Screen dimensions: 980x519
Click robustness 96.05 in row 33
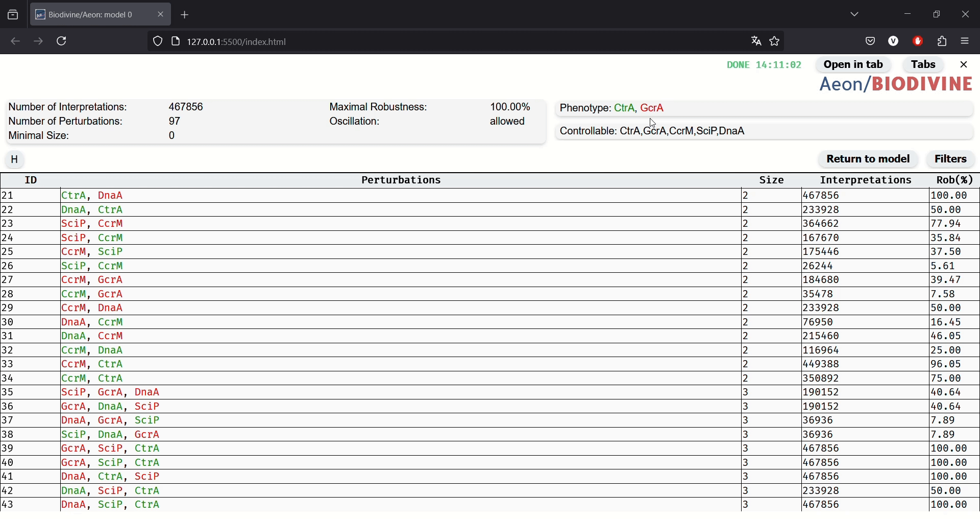[x=947, y=365]
